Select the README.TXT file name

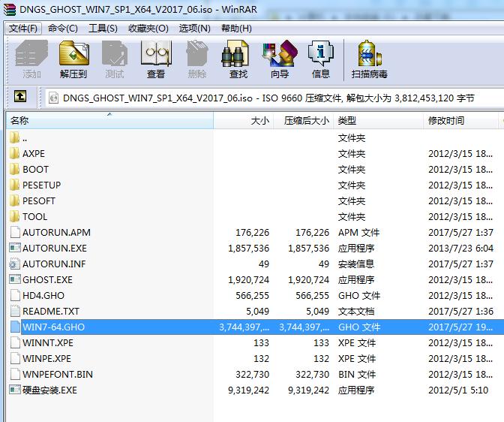pos(51,312)
